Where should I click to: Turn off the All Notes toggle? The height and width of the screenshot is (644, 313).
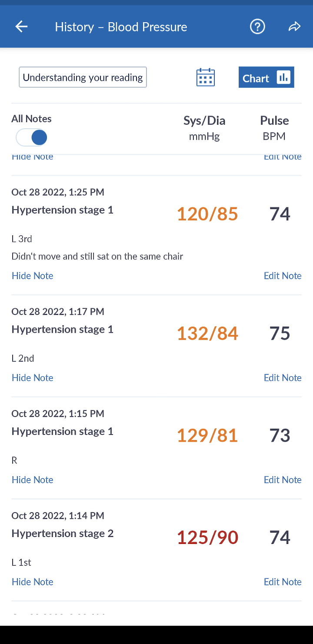pyautogui.click(x=32, y=138)
